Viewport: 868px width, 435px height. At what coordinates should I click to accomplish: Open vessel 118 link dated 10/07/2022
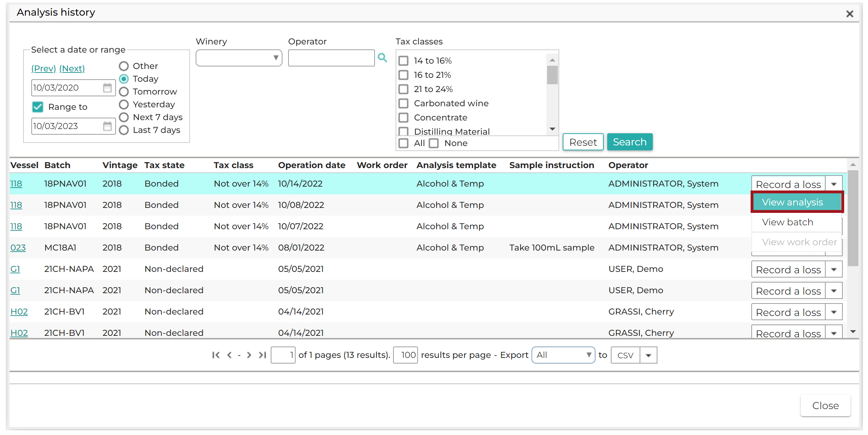tap(16, 226)
